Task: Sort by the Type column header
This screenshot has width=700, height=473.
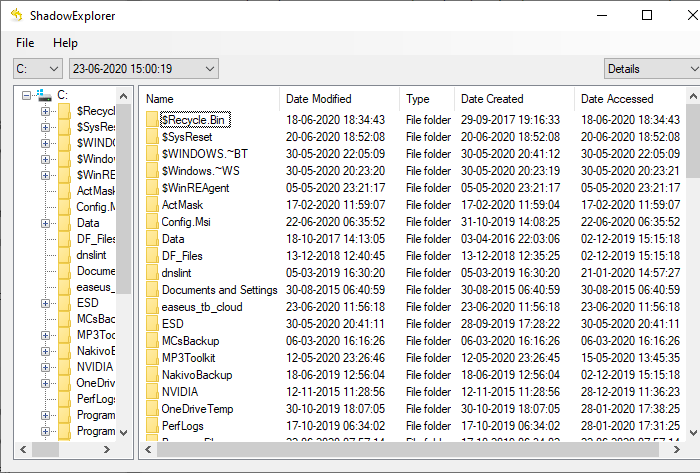Action: tap(427, 99)
